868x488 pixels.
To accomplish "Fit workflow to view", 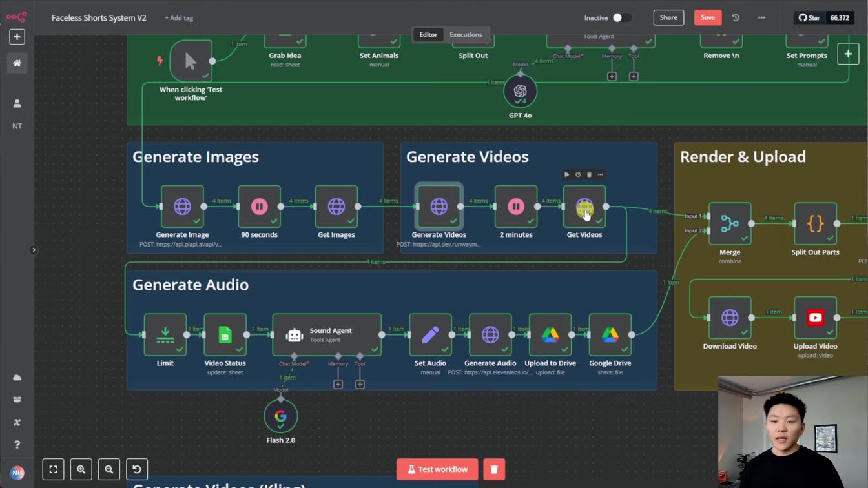I will [x=54, y=469].
